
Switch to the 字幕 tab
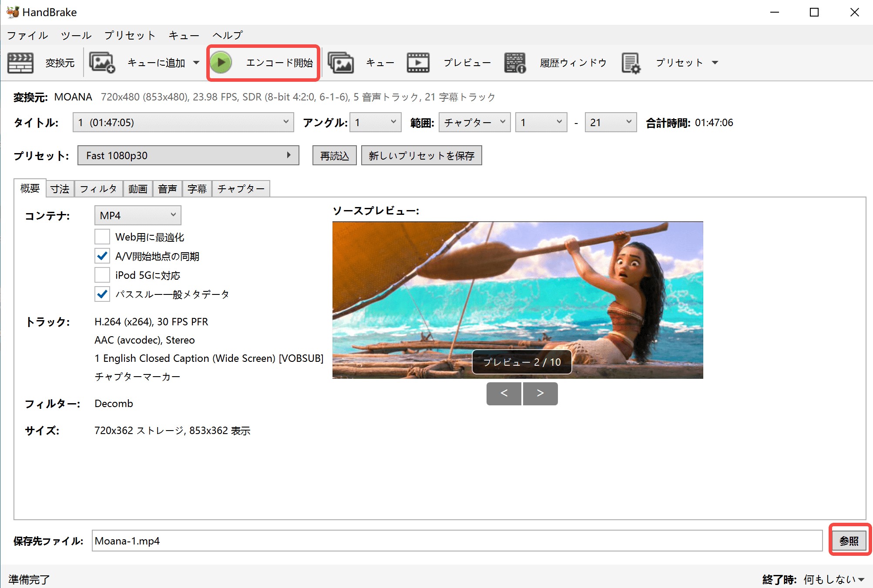tap(197, 189)
